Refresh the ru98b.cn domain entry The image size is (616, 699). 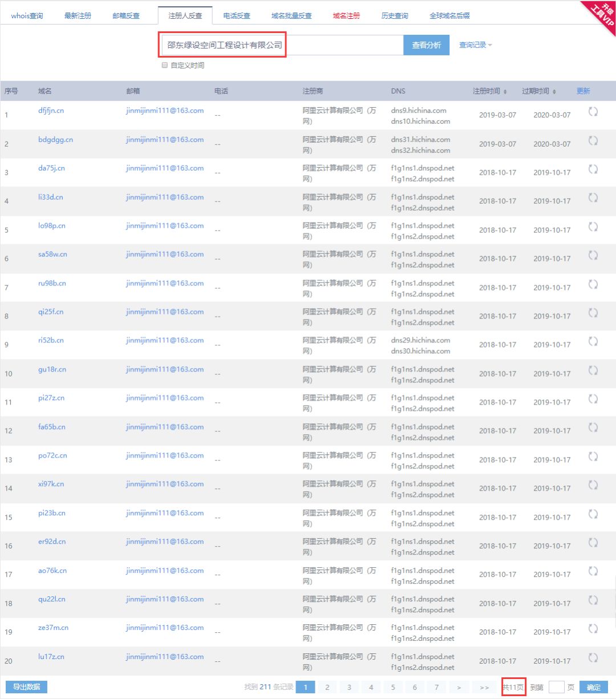coord(593,284)
